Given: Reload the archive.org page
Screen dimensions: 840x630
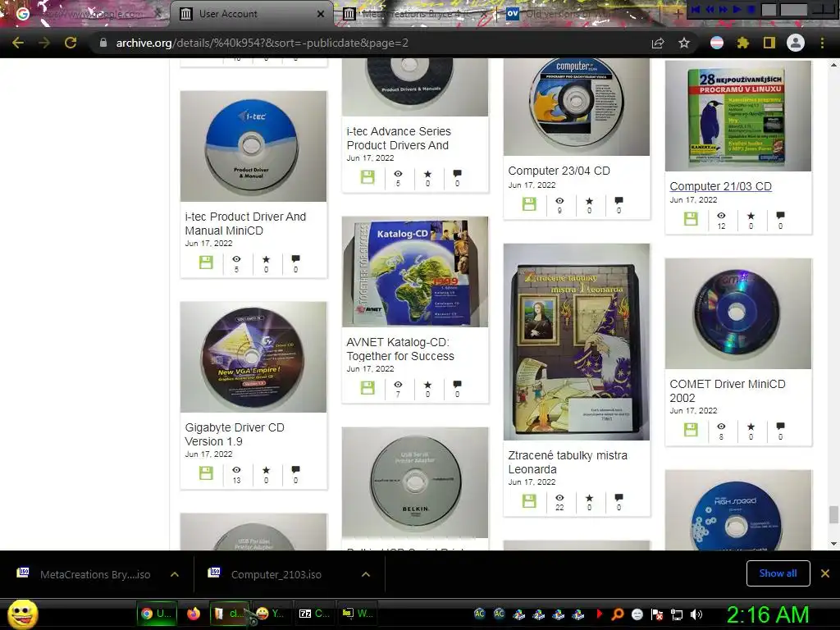Looking at the screenshot, I should (x=71, y=43).
